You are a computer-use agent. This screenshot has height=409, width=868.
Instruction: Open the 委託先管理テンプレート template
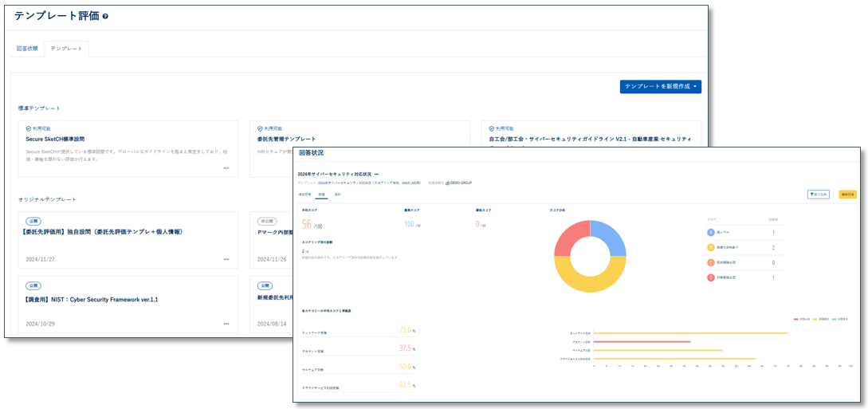click(x=287, y=139)
